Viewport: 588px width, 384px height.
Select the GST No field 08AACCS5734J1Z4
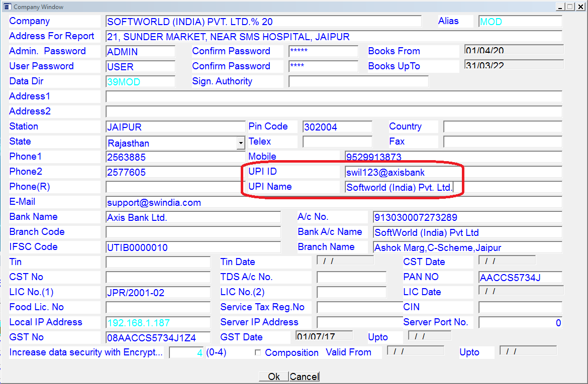point(158,337)
